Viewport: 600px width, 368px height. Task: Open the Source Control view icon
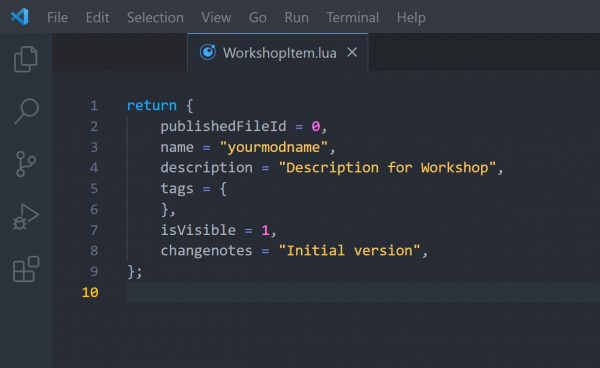pyautogui.click(x=26, y=164)
